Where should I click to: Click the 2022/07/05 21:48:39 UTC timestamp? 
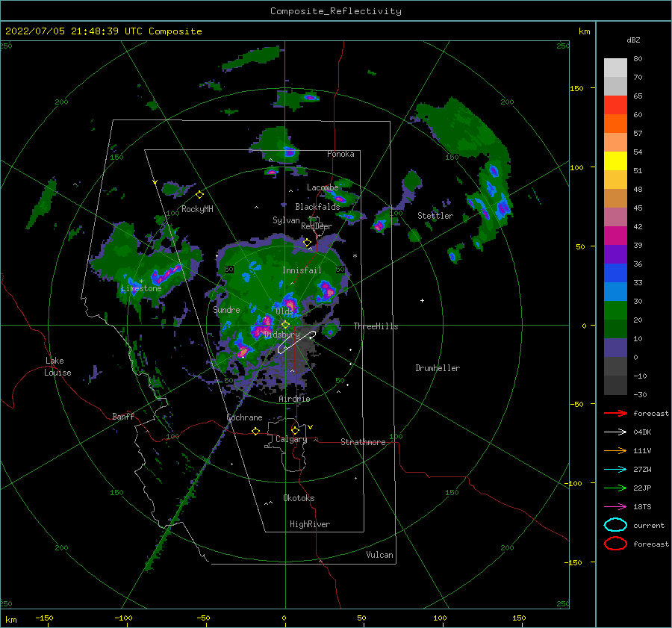[x=65, y=31]
